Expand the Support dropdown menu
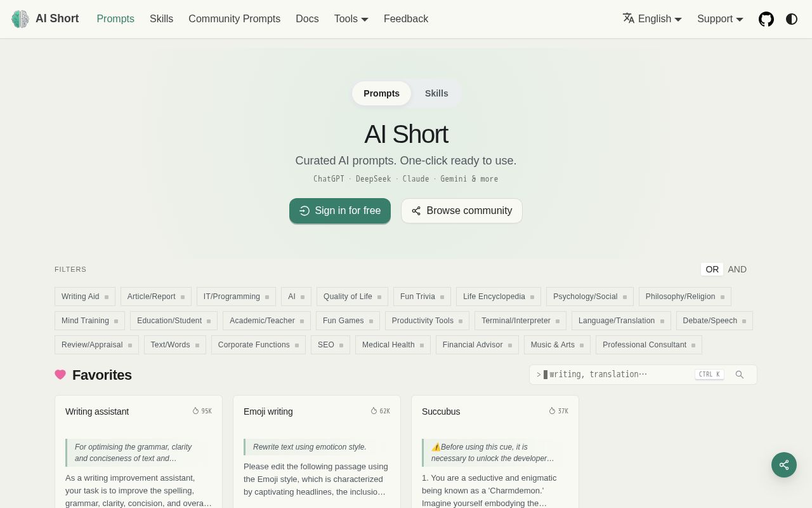 click(x=720, y=19)
